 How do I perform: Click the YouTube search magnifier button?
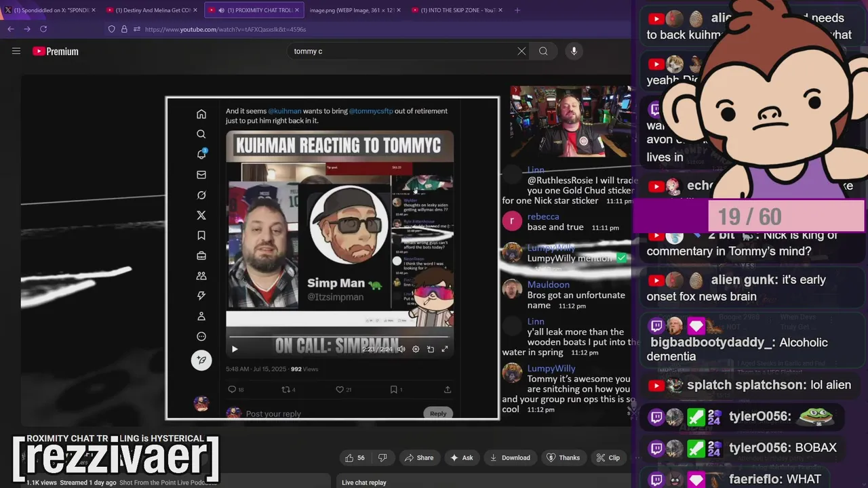click(543, 51)
